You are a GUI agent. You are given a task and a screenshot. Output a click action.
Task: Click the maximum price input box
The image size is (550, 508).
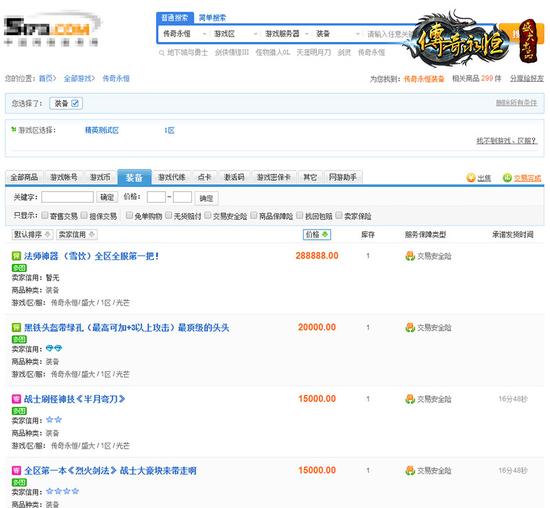click(x=182, y=197)
